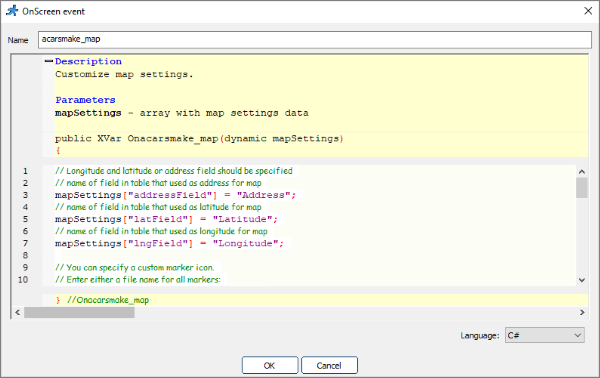Click line number 1 in gutter
600x378 pixels.
pyautogui.click(x=25, y=171)
